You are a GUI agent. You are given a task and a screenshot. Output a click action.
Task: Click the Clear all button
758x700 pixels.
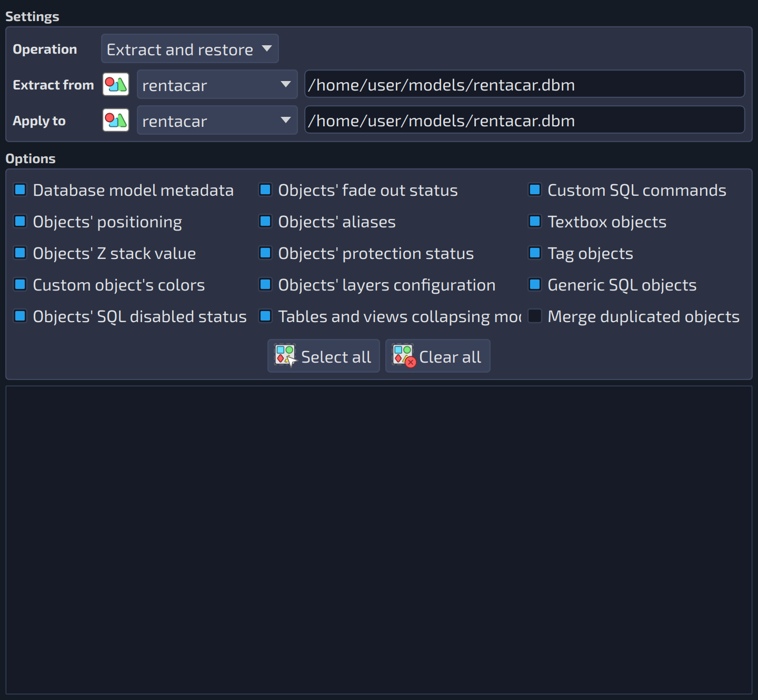pos(438,356)
